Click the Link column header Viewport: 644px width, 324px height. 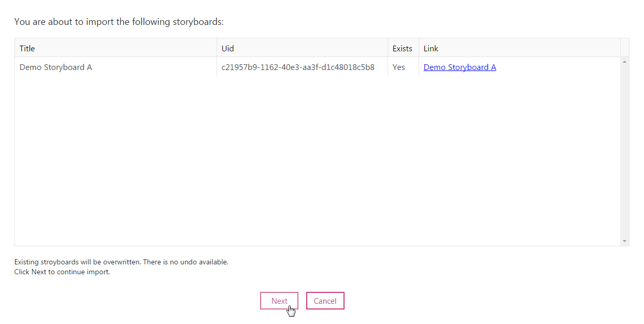(520, 48)
